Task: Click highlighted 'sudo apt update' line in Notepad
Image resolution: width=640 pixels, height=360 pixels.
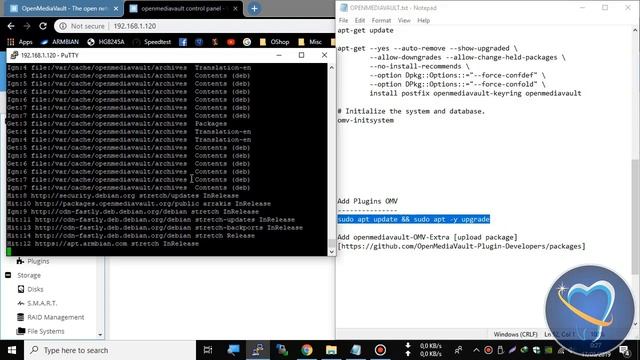Action: coord(413,219)
